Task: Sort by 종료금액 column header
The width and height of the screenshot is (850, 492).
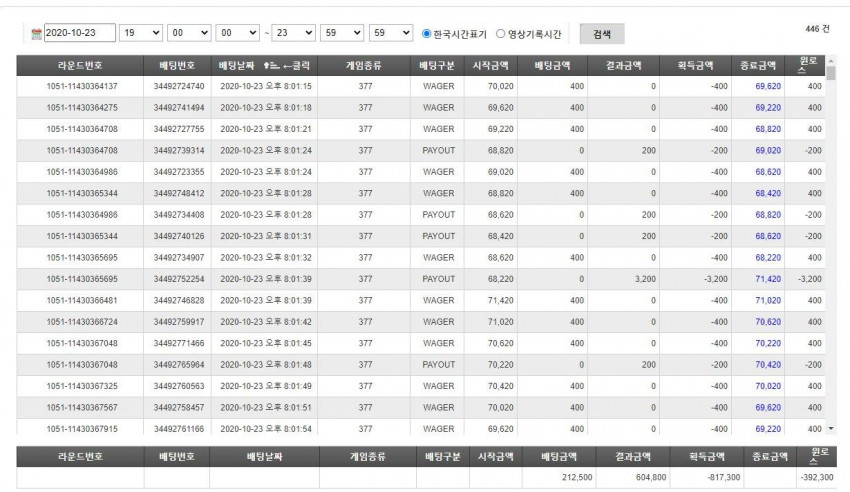Action: click(x=758, y=66)
